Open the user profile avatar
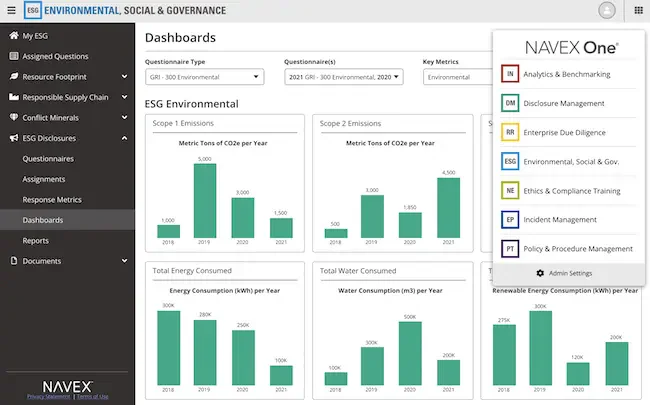650x405 pixels. pos(606,10)
